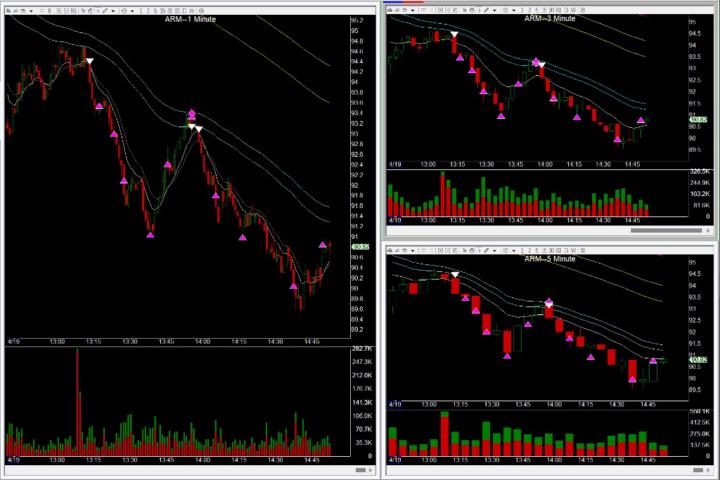The image size is (720, 480).
Task: Click the last toolbar icon after W in ARM 3 Minute
Action: [584, 10]
